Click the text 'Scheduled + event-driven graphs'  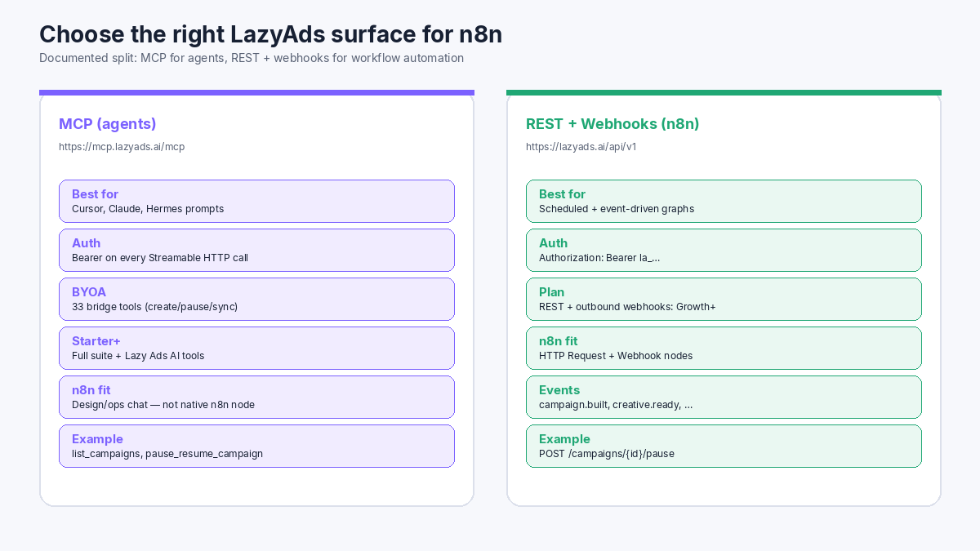617,209
